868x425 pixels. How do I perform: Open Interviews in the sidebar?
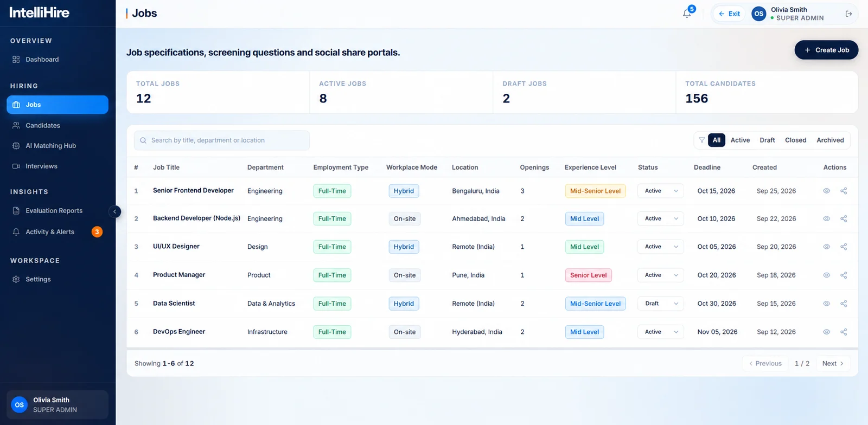58,166
